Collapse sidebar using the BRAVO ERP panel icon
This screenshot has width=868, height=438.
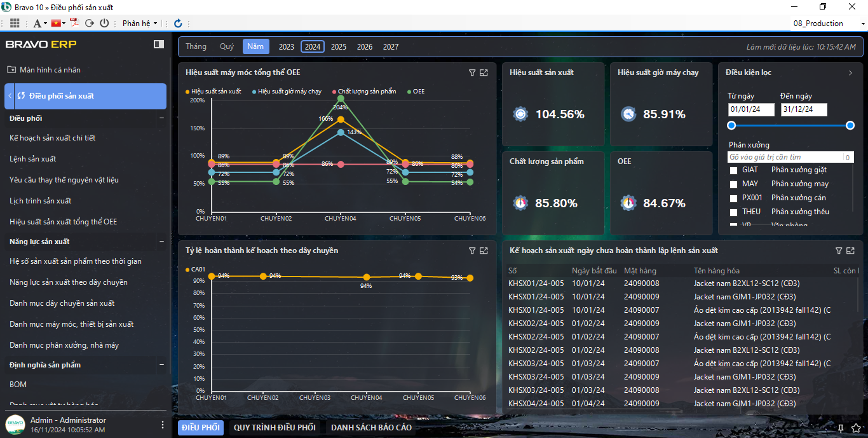pyautogui.click(x=158, y=44)
